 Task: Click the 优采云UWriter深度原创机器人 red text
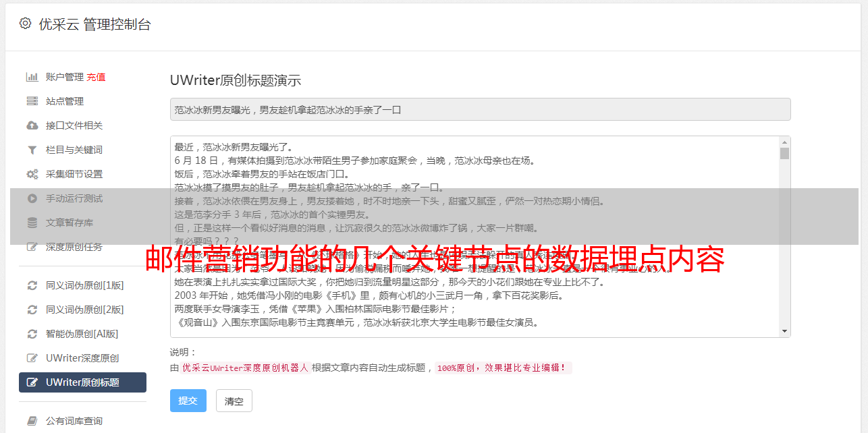246,368
